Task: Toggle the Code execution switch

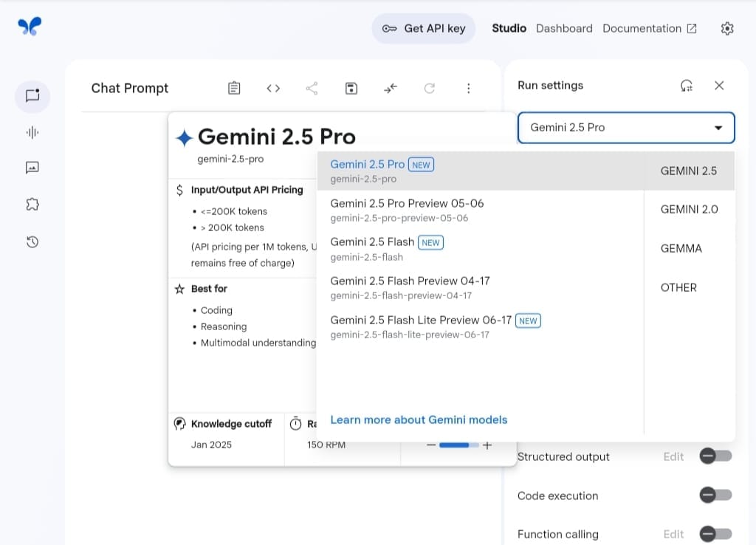Action: [x=715, y=495]
